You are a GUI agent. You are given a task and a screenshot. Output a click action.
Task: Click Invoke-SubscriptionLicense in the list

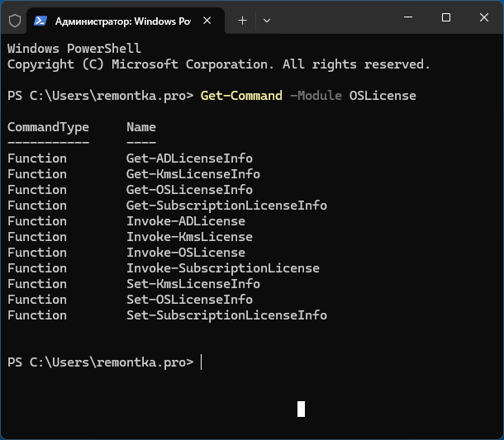(223, 268)
